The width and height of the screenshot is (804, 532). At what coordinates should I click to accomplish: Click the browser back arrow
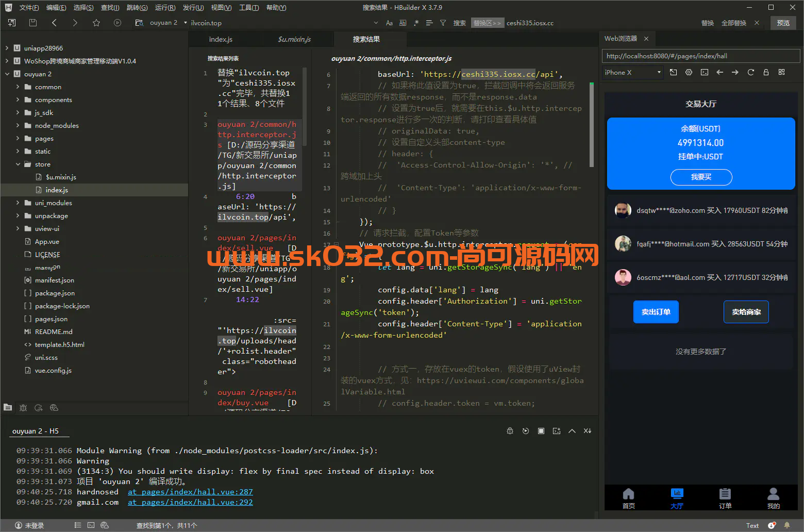[720, 72]
